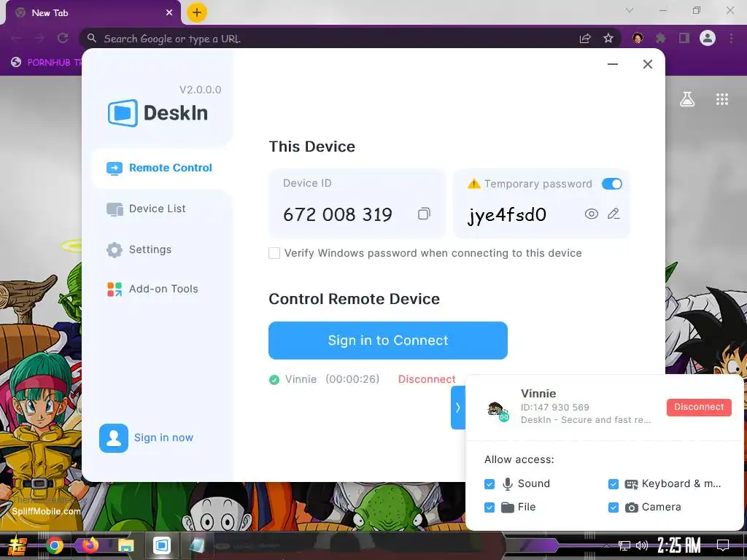
Task: Click the DeskIn logo
Action: click(x=158, y=113)
